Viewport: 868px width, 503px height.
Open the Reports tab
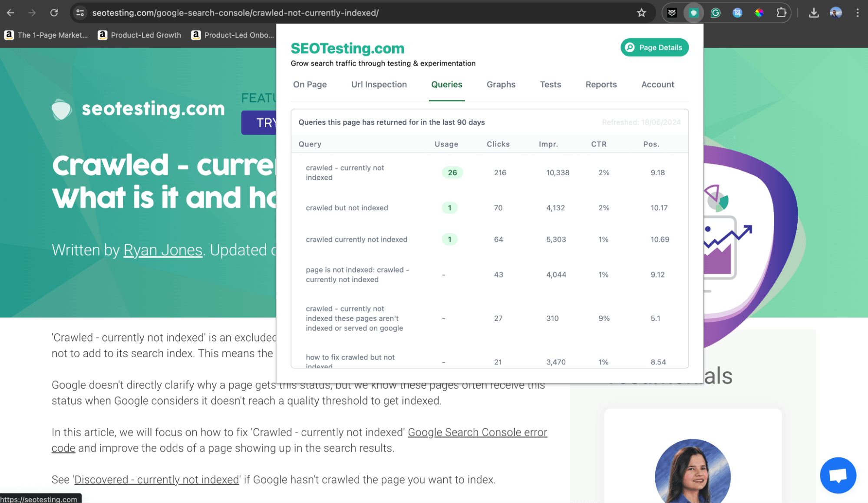click(601, 84)
